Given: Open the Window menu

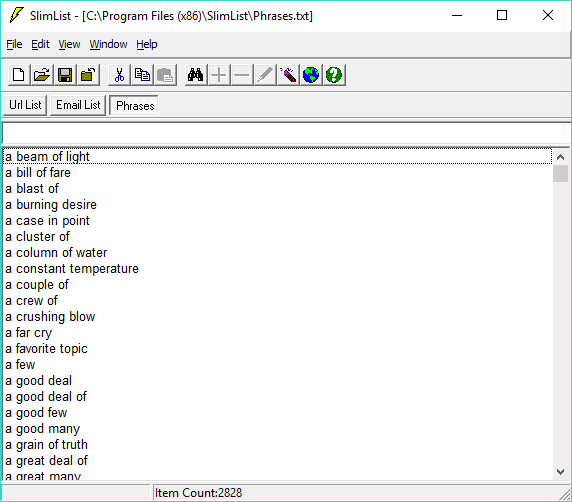Looking at the screenshot, I should point(108,44).
